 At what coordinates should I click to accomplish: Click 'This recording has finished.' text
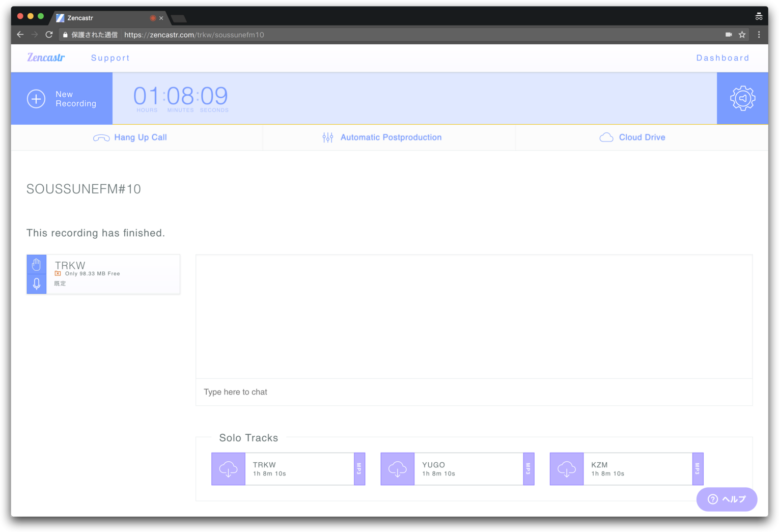(x=96, y=233)
